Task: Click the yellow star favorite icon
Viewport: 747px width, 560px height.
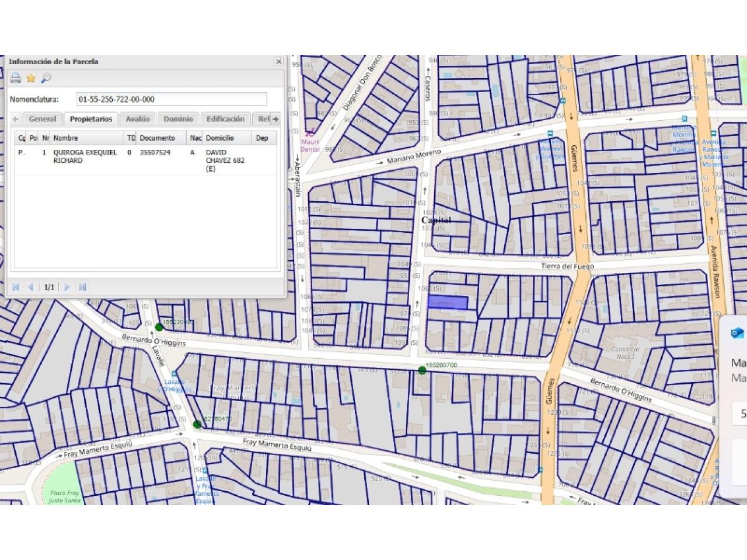Action: (31, 78)
